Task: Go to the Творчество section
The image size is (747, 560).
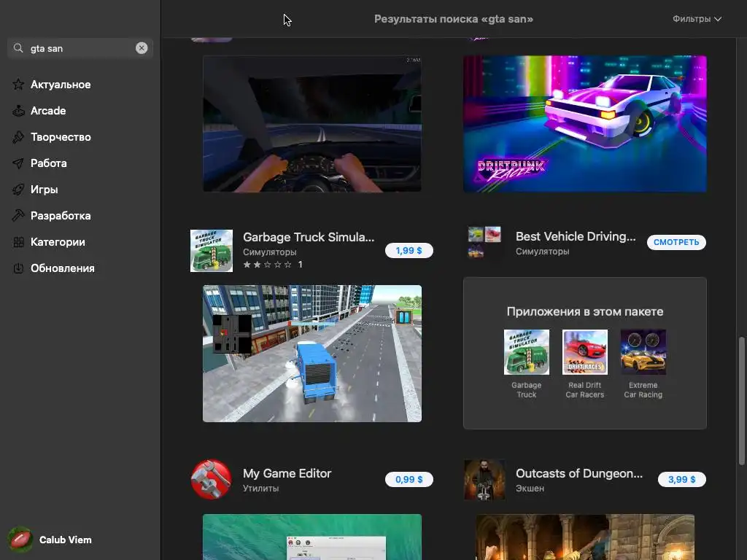Action: pos(61,137)
